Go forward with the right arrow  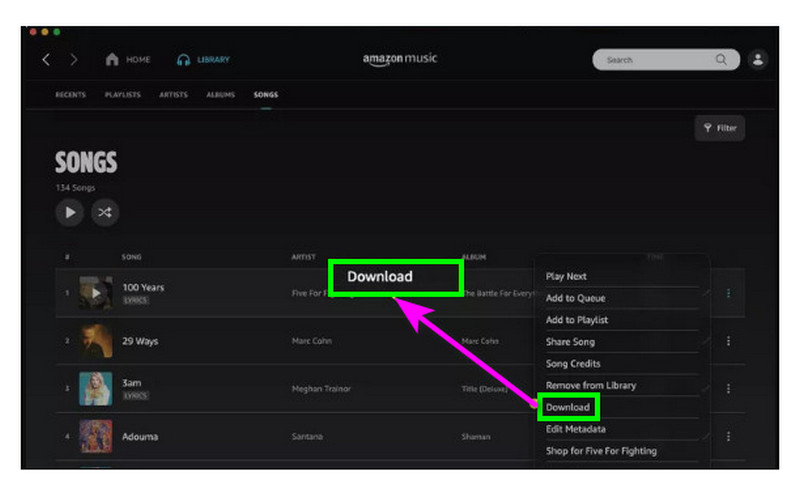[74, 60]
